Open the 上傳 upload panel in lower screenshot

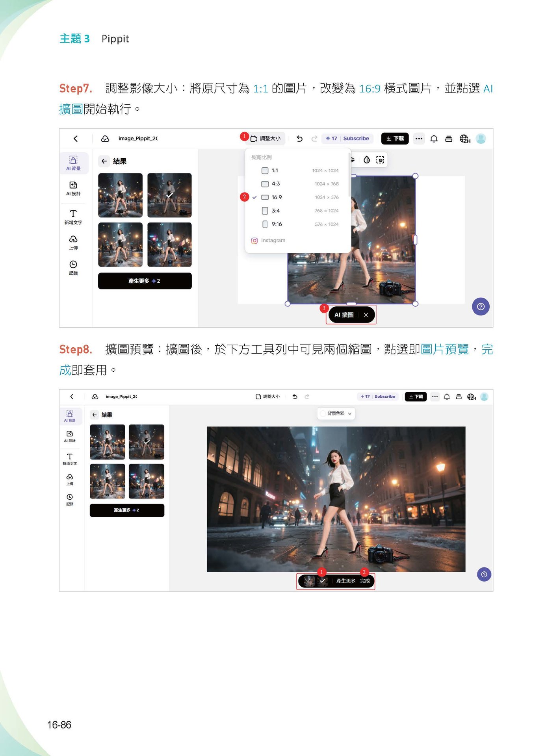(70, 479)
